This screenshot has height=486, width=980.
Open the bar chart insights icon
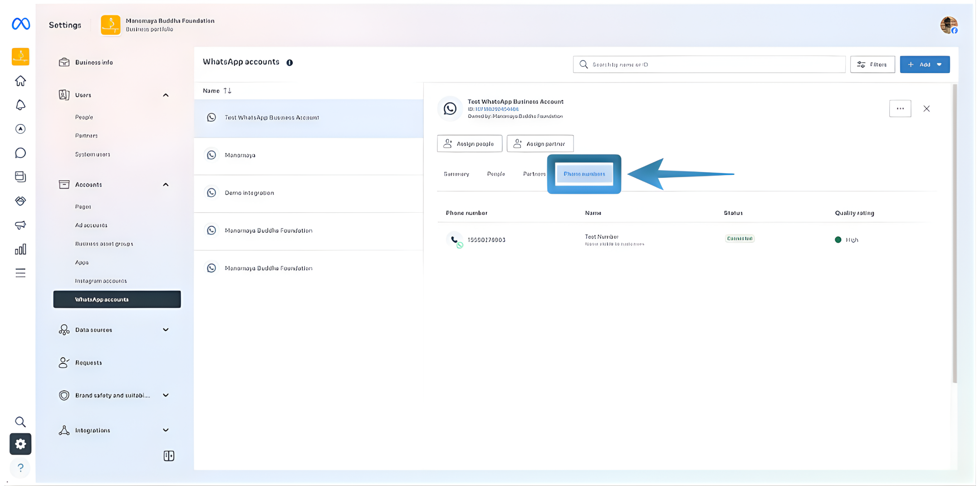20,249
